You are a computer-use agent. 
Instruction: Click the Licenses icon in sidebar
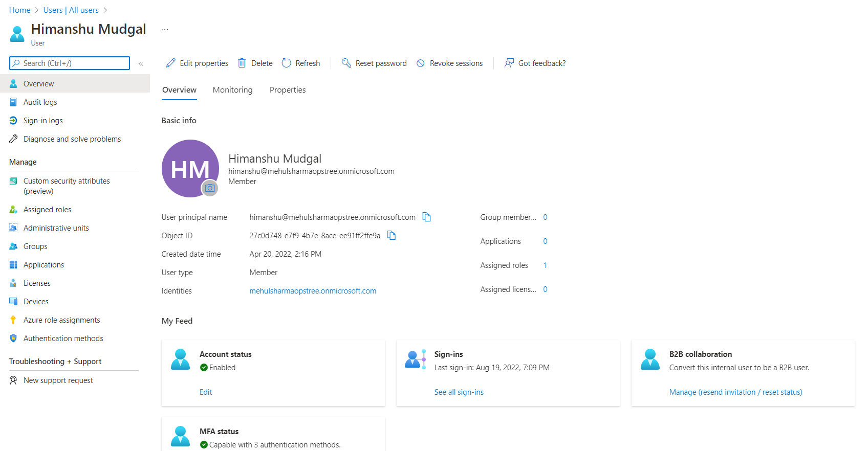(x=13, y=283)
